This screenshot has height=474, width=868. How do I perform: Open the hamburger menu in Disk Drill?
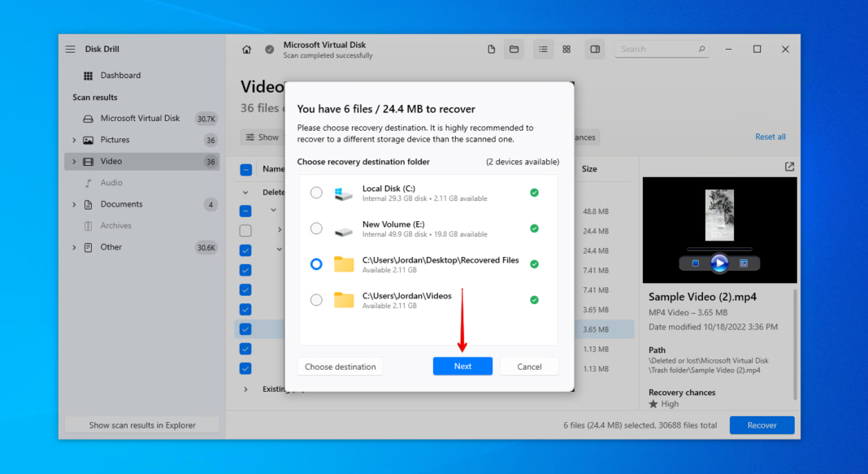[71, 50]
